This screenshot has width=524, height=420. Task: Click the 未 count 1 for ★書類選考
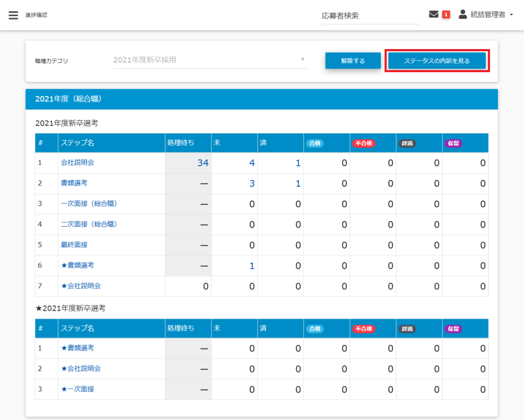click(x=252, y=266)
